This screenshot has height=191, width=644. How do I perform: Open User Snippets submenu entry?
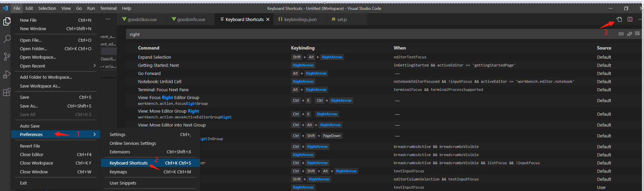[150, 183]
